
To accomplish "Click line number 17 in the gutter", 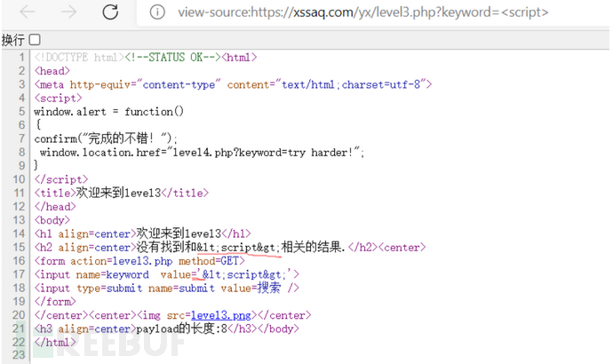I will click(x=18, y=274).
